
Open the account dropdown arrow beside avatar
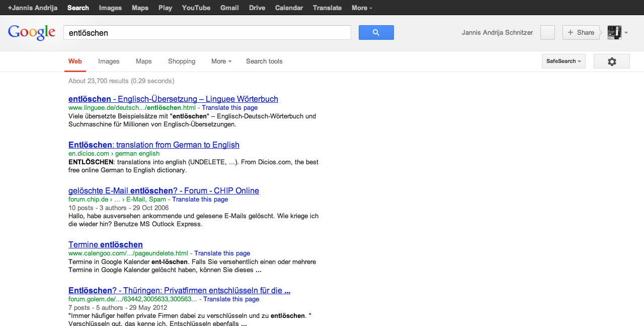pos(626,33)
